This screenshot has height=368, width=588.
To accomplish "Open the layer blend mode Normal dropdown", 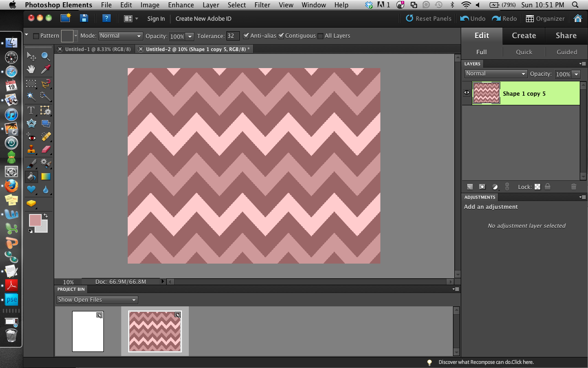I will pos(496,74).
